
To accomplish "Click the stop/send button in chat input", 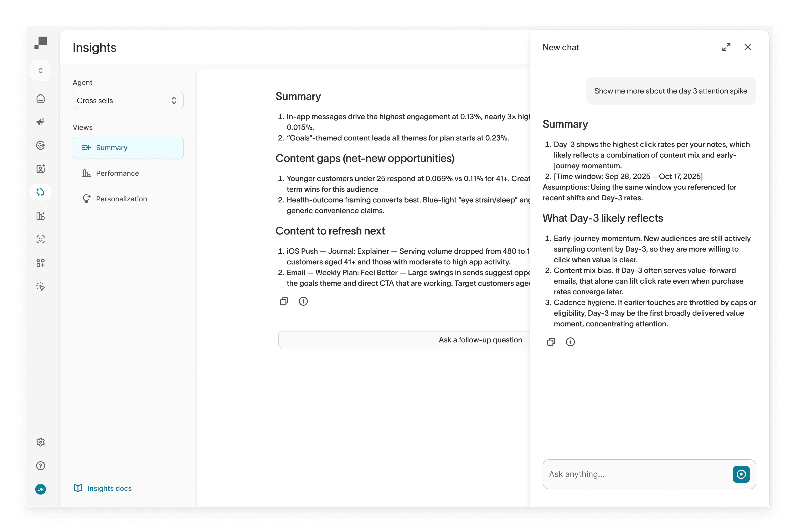I will pos(741,474).
